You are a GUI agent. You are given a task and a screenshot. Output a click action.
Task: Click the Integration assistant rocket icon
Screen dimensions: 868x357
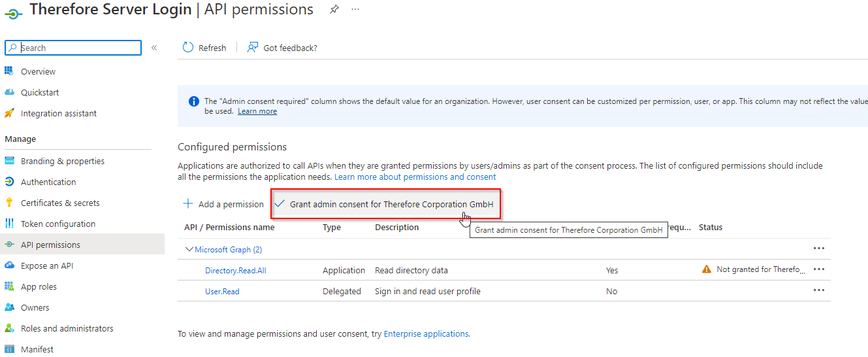[9, 113]
